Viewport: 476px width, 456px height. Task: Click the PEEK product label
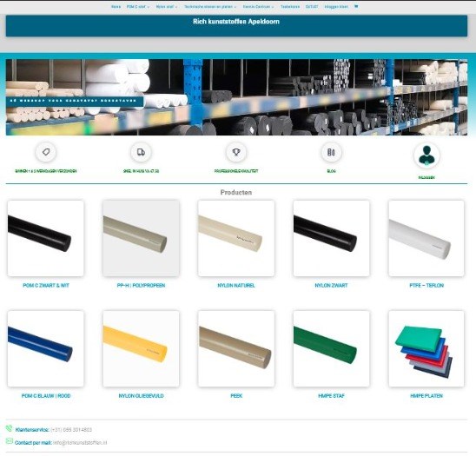tap(236, 396)
